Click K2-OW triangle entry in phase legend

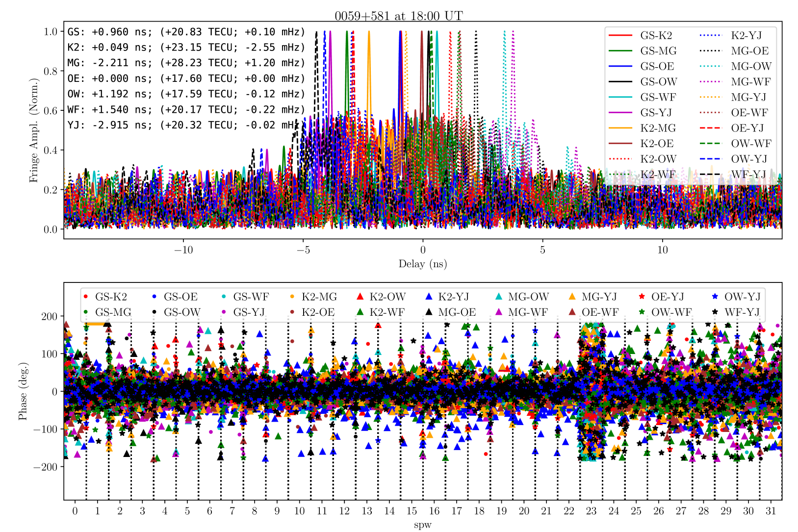pos(381,297)
